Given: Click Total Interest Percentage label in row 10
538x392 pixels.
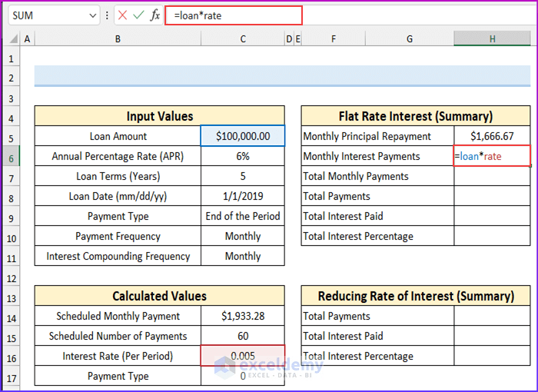Looking at the screenshot, I should (377, 236).
